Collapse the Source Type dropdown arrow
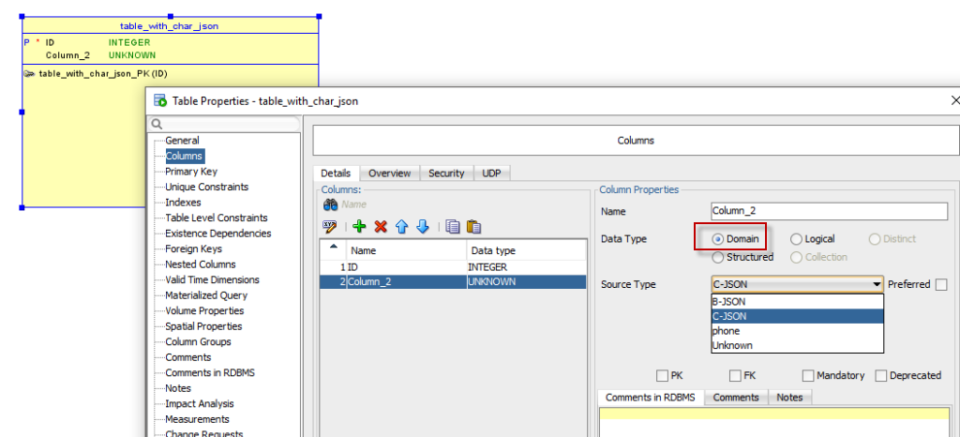The height and width of the screenshot is (437, 960). click(877, 285)
